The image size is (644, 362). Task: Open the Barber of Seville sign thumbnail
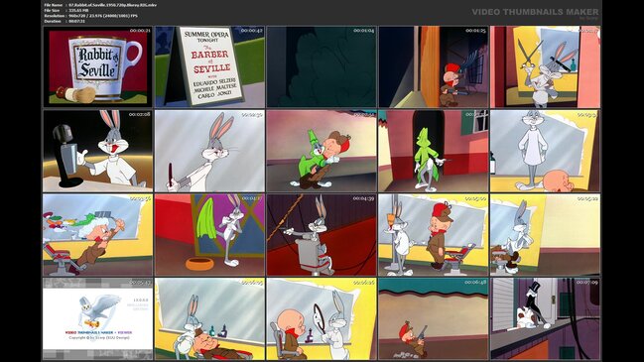(209, 66)
